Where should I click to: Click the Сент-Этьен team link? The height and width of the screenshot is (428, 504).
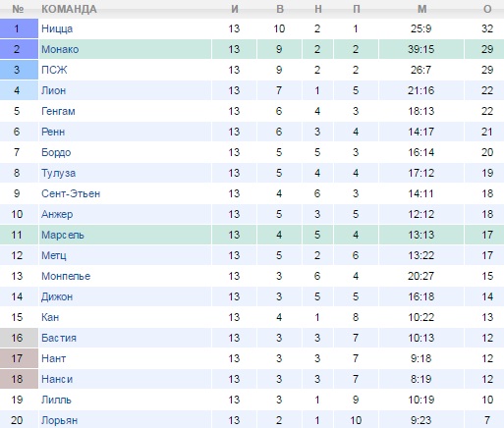pos(71,193)
